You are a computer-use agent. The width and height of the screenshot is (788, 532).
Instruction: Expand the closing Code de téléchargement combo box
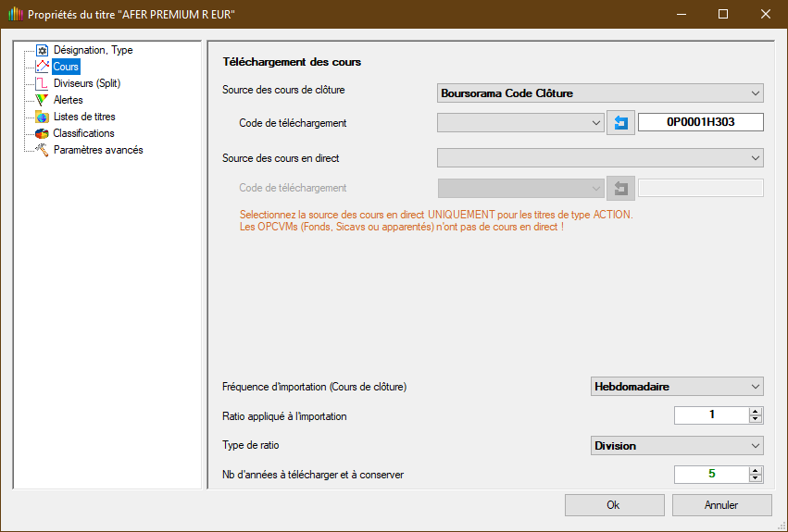click(595, 122)
